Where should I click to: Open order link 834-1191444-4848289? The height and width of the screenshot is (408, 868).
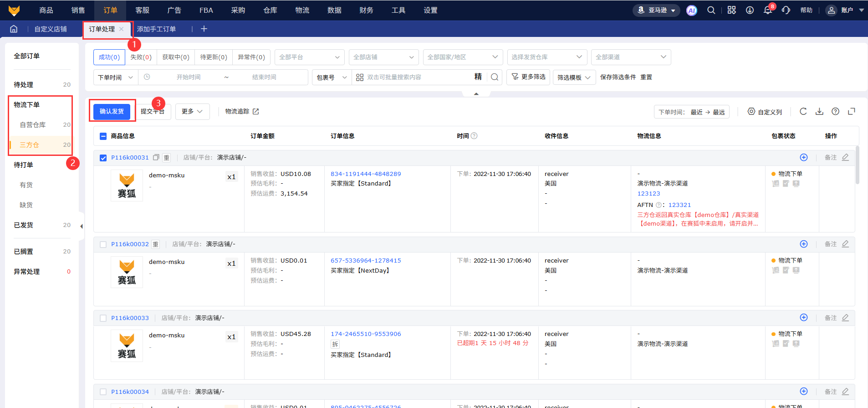(366, 174)
